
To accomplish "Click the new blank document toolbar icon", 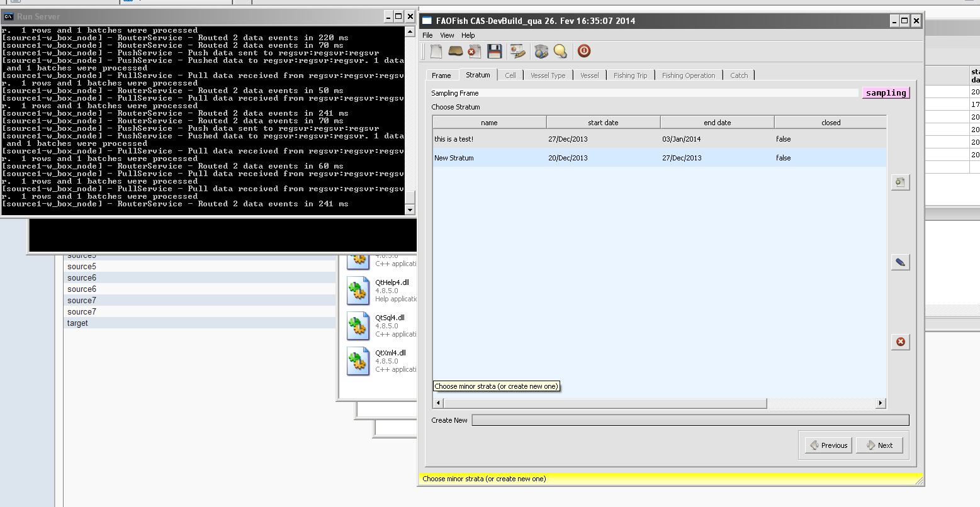I will tap(436, 52).
